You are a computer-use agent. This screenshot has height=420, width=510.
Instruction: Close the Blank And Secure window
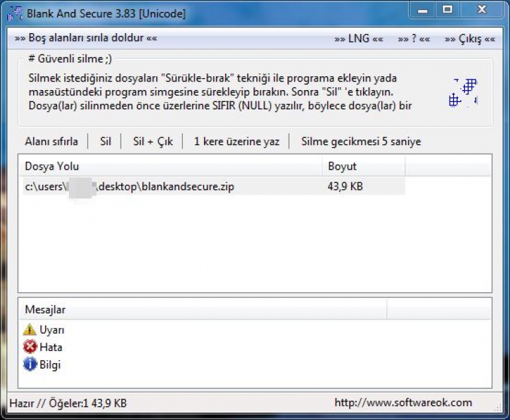point(482,10)
